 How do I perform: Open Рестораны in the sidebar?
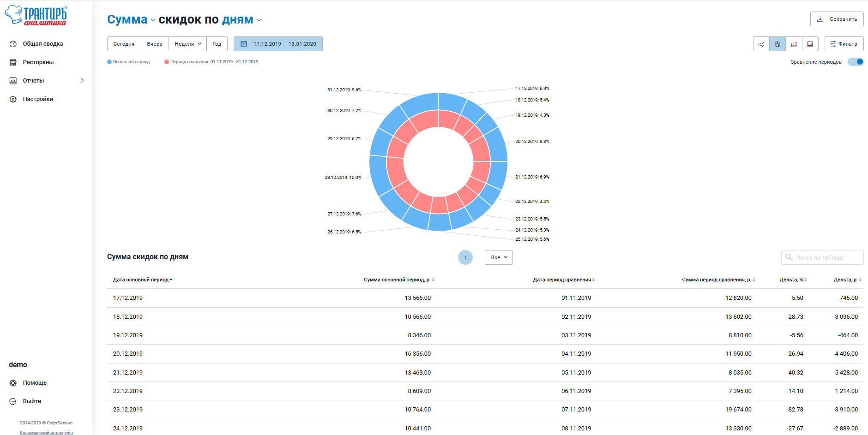[x=38, y=62]
